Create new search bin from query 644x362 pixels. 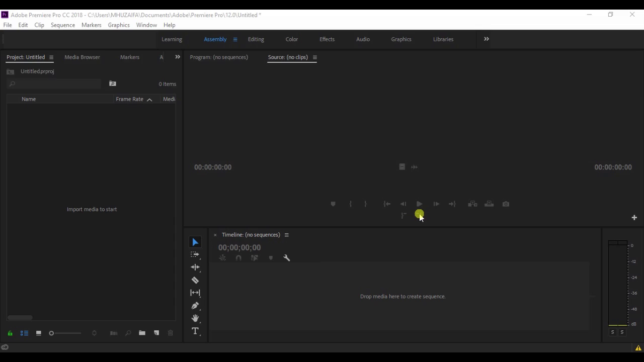[113, 84]
